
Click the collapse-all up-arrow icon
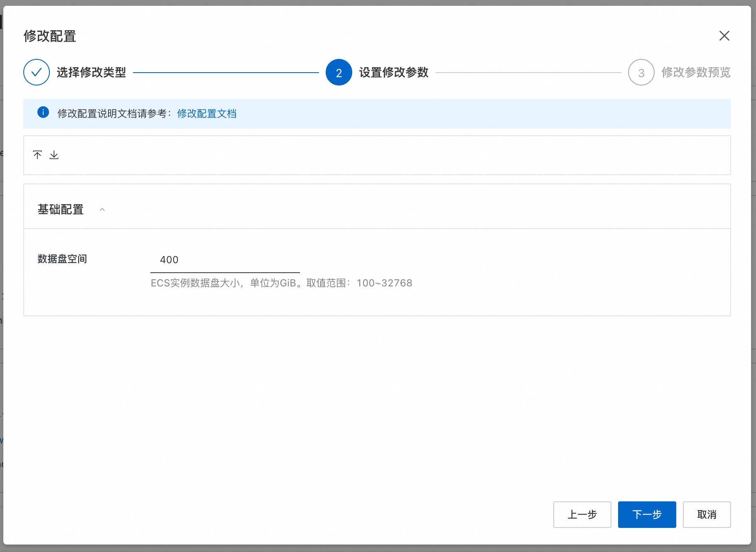click(37, 155)
